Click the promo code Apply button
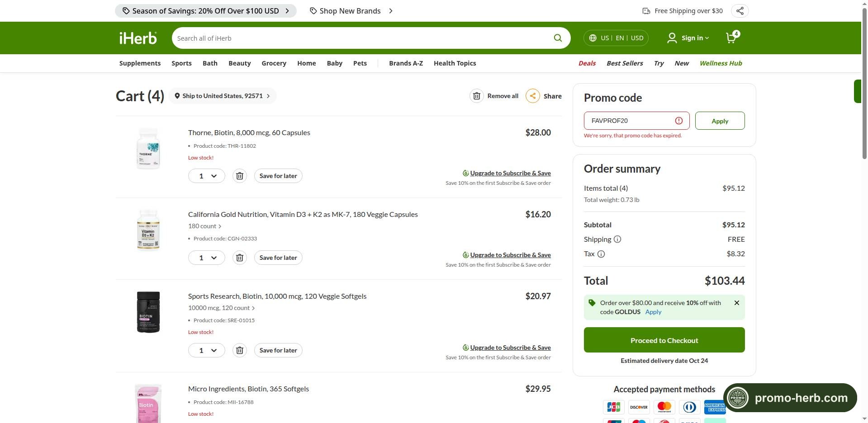This screenshot has height=423, width=868. 720,121
